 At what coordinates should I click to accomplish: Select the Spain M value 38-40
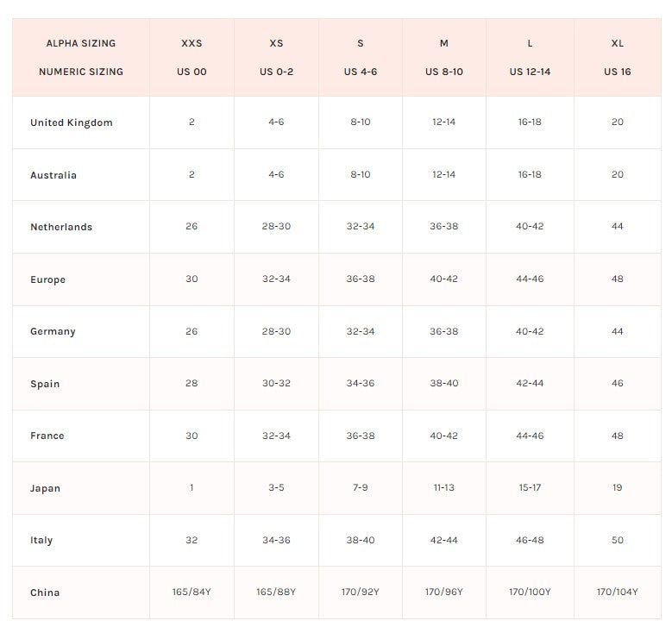point(444,384)
